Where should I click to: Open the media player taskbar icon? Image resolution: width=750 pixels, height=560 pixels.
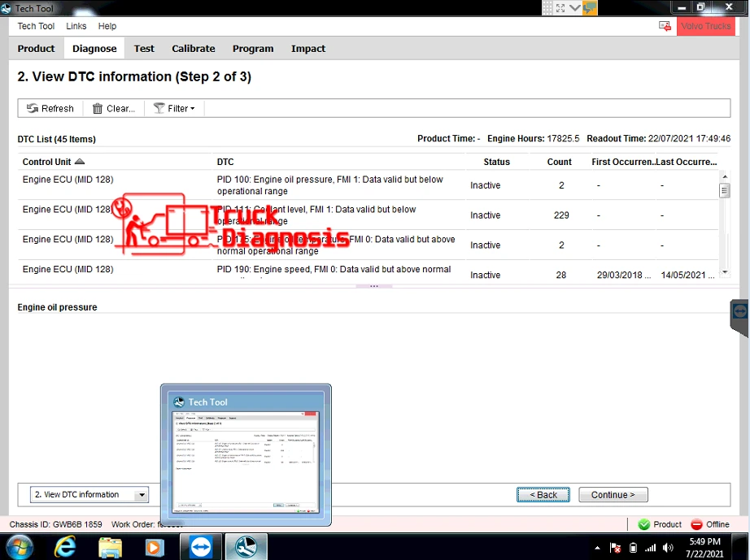click(x=154, y=547)
